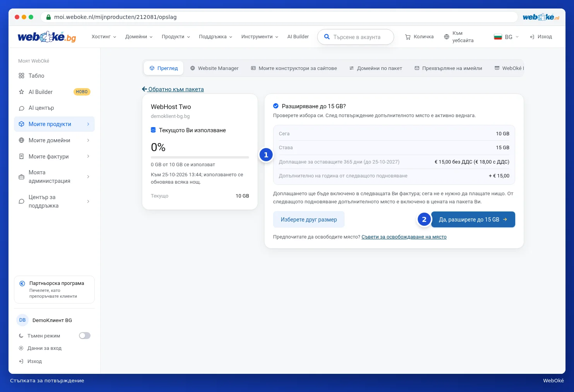Screen dimensions: 574x392
Task: Follow the Обратно към пакета link
Action: pos(173,89)
